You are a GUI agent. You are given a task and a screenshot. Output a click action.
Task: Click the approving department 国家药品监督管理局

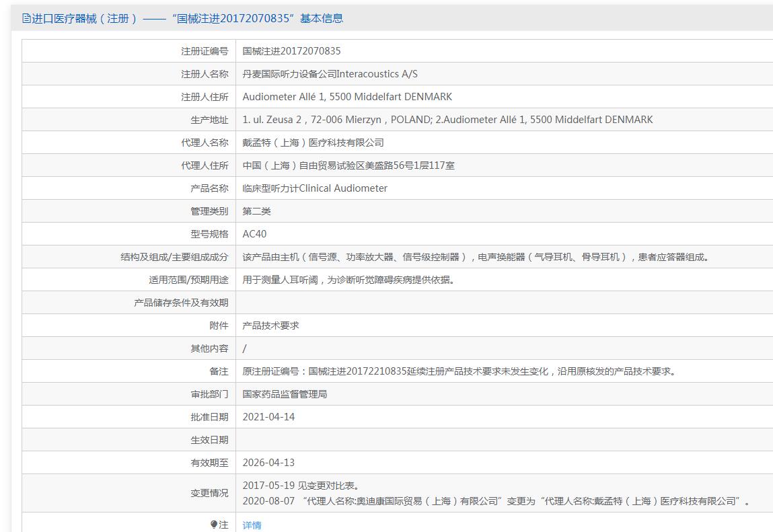(285, 394)
